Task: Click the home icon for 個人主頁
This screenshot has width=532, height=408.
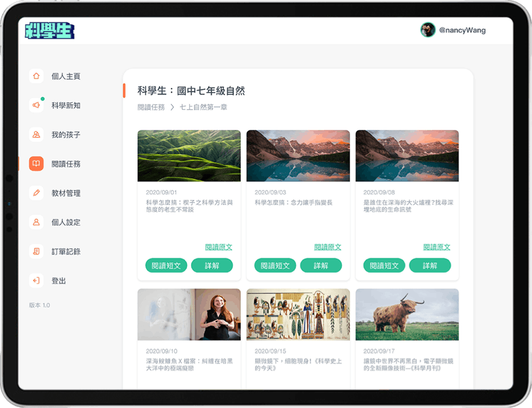Action: pos(36,76)
